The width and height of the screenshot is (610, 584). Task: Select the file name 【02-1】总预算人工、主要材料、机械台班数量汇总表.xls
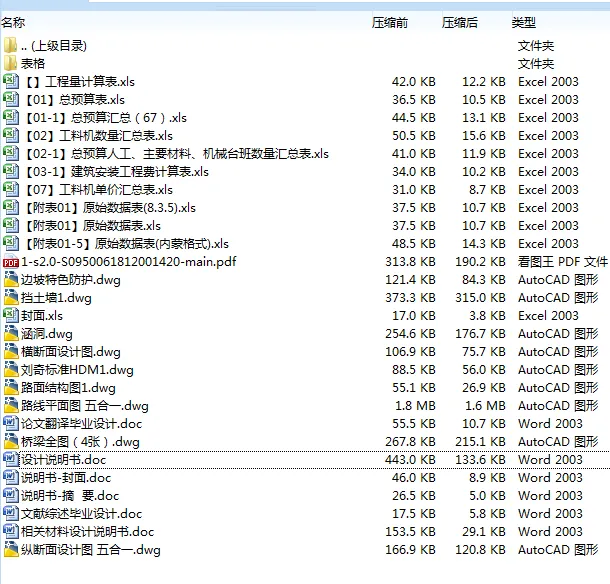point(176,154)
